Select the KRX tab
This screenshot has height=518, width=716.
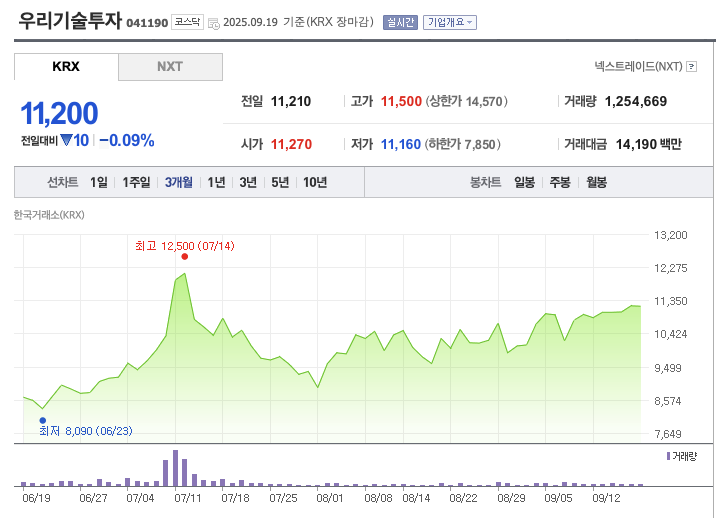66,67
